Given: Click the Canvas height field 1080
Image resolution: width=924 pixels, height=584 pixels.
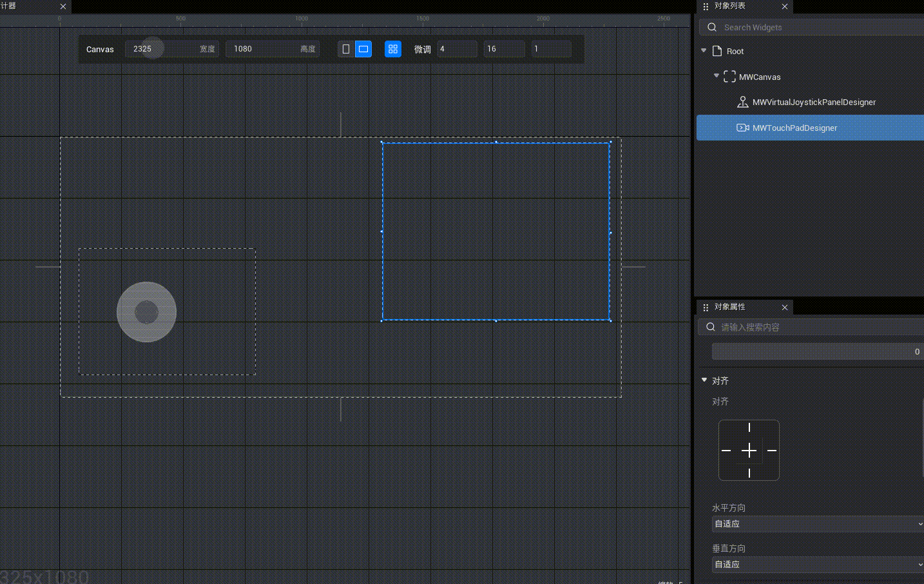Looking at the screenshot, I should pyautogui.click(x=273, y=49).
